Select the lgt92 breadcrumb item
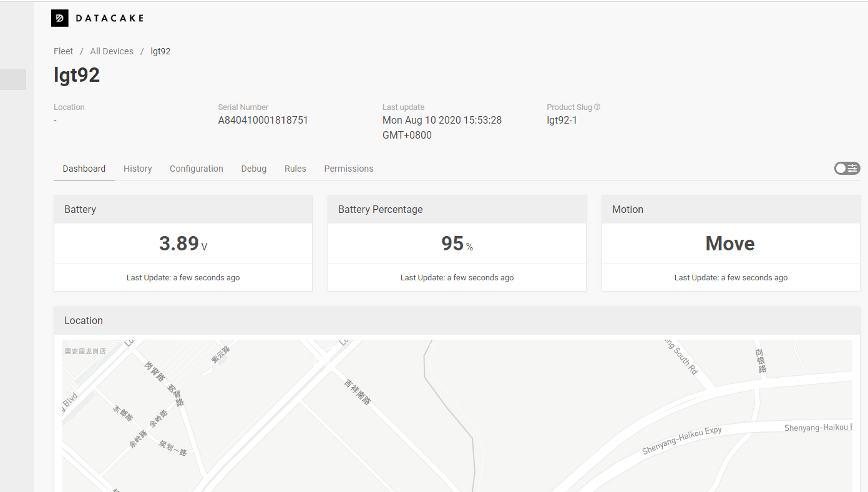The width and height of the screenshot is (868, 492). click(x=160, y=51)
